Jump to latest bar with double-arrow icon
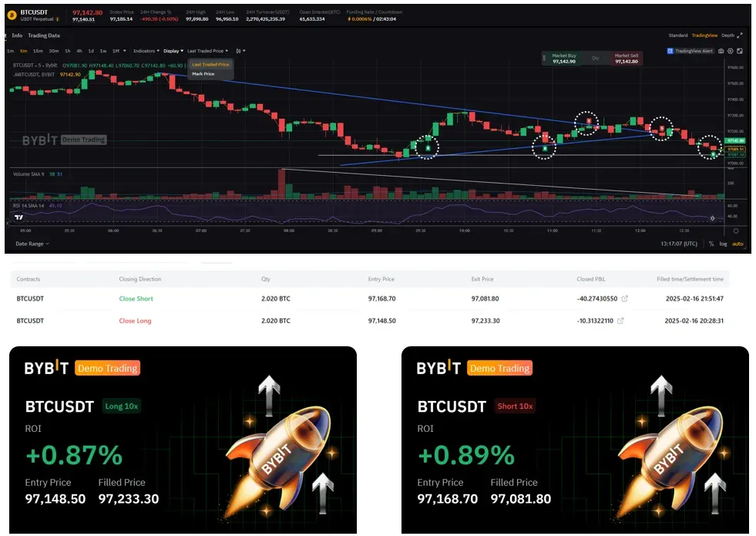 click(713, 218)
